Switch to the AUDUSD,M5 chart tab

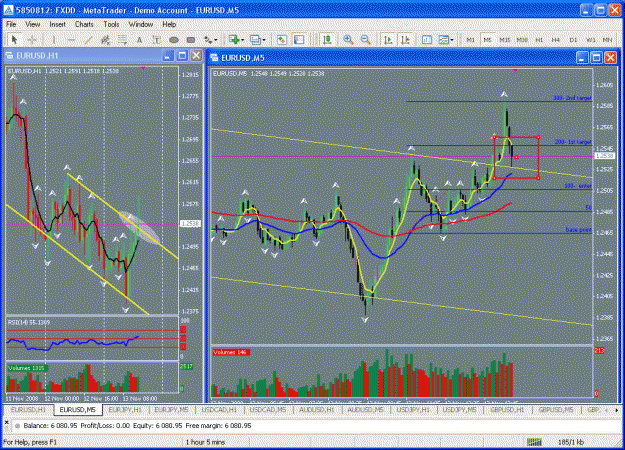coord(365,410)
